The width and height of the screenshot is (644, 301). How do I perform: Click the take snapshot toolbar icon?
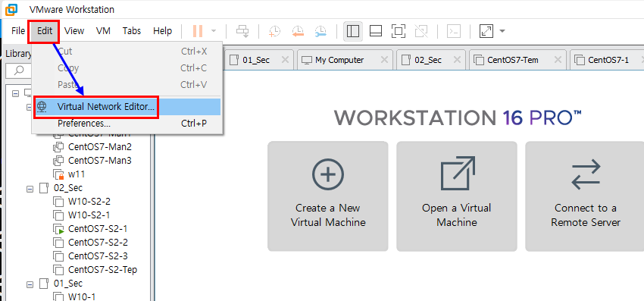274,31
